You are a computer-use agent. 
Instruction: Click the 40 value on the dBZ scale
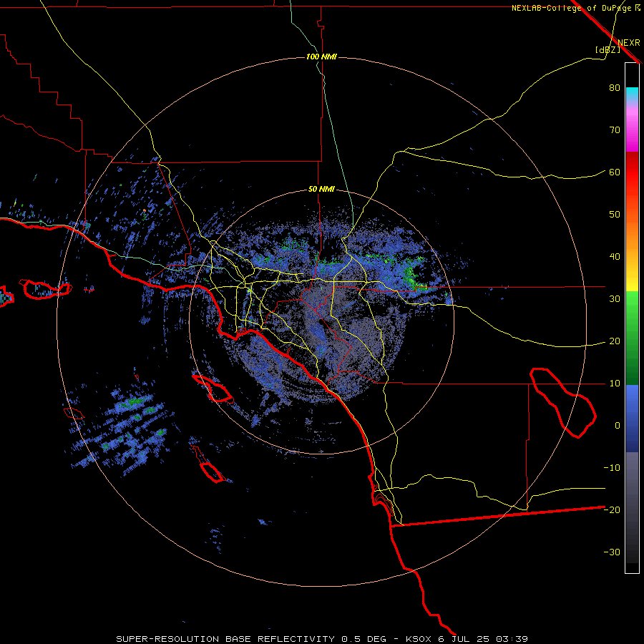(615, 257)
